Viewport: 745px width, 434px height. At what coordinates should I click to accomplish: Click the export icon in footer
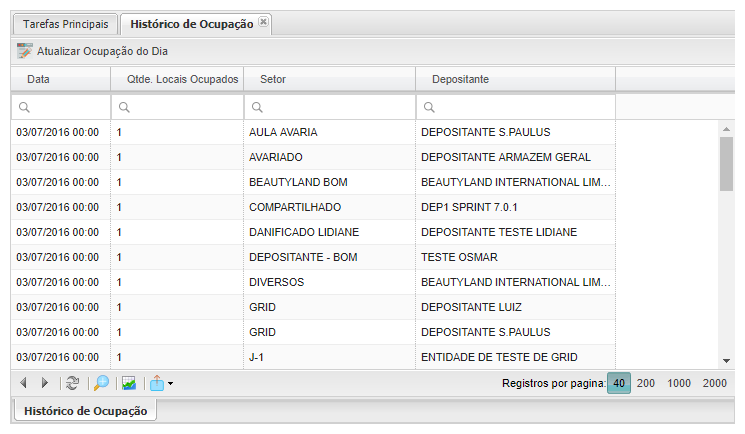[157, 383]
